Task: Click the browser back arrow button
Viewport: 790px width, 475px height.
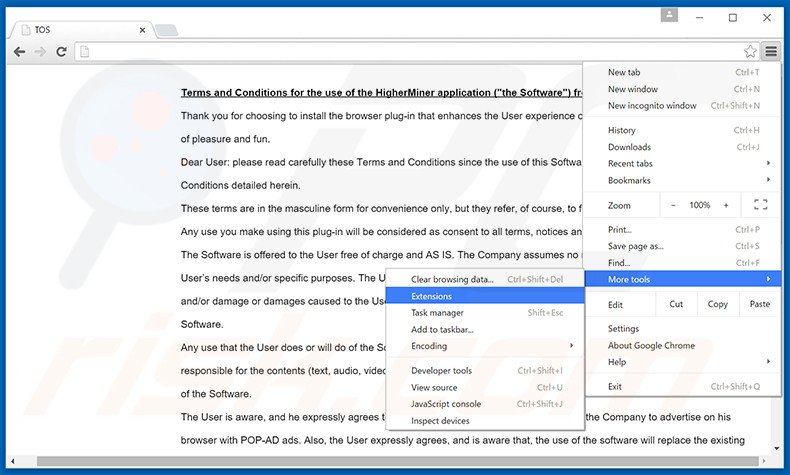Action: tap(19, 52)
